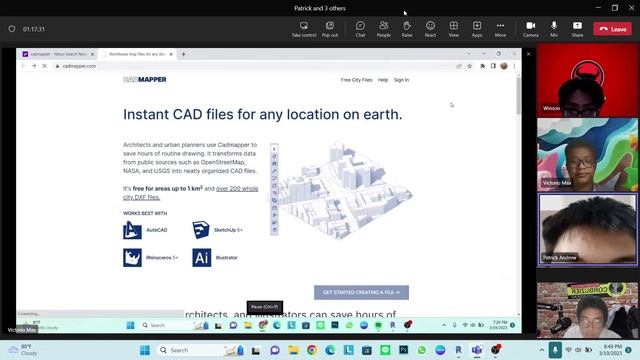Open the browser extensions puzzle icon
The width and height of the screenshot is (640, 360).
[482, 66]
